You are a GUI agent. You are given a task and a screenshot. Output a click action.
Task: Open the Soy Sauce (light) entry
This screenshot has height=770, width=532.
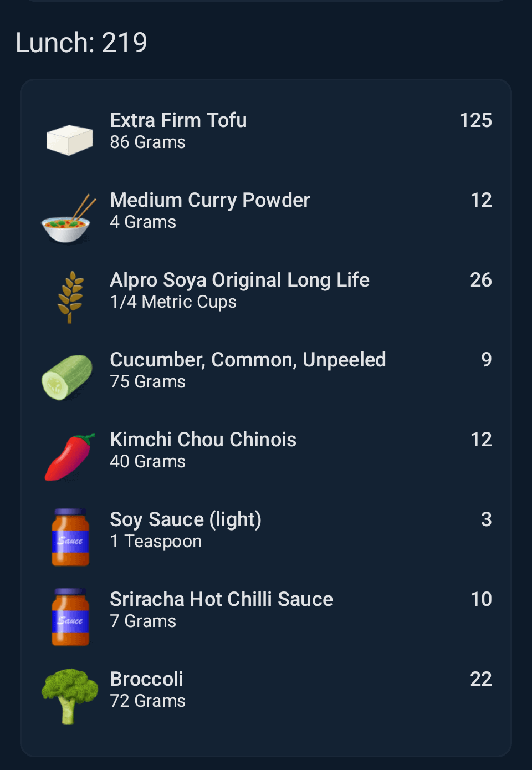(x=185, y=519)
